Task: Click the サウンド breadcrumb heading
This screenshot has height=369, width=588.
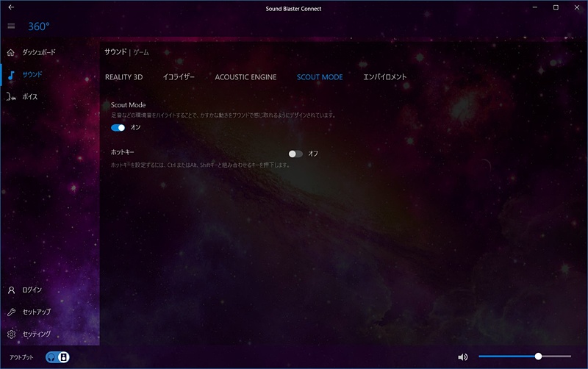Action: click(x=115, y=51)
